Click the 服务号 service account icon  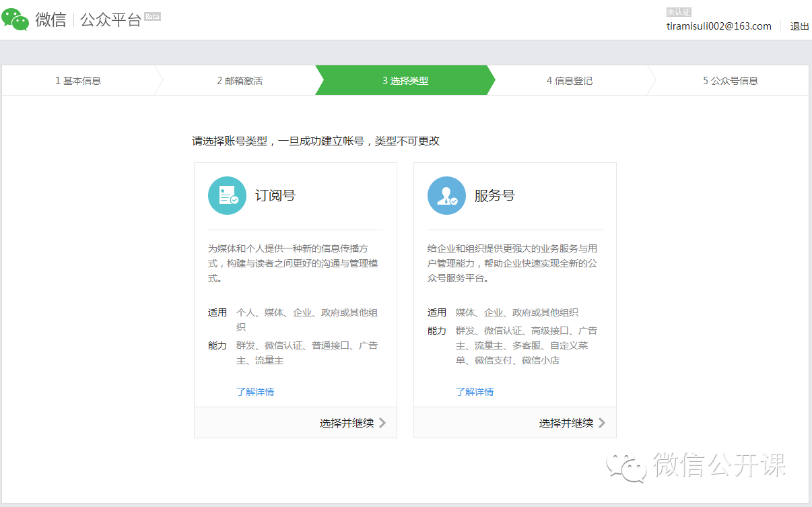447,196
